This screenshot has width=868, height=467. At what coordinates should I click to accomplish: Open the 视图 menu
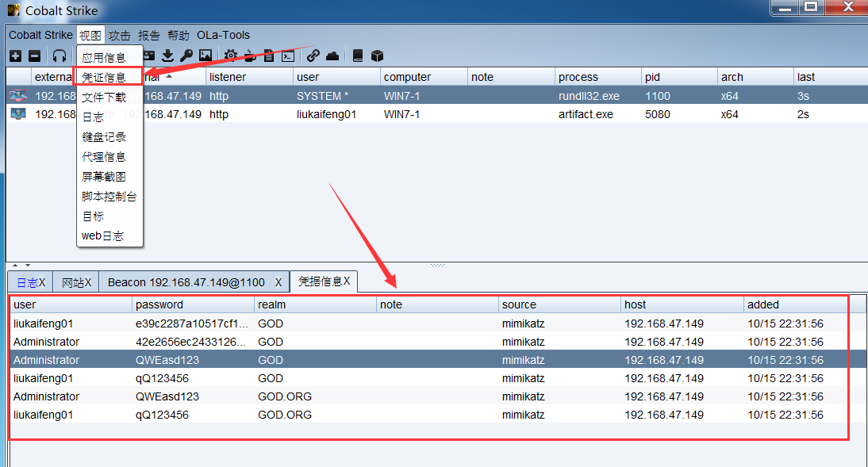pos(90,36)
